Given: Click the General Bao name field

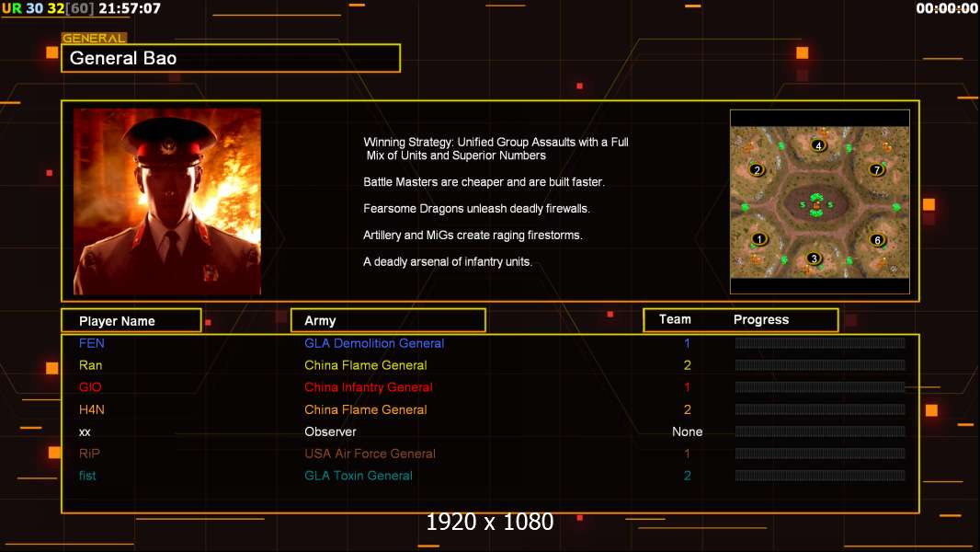Looking at the screenshot, I should [x=231, y=58].
